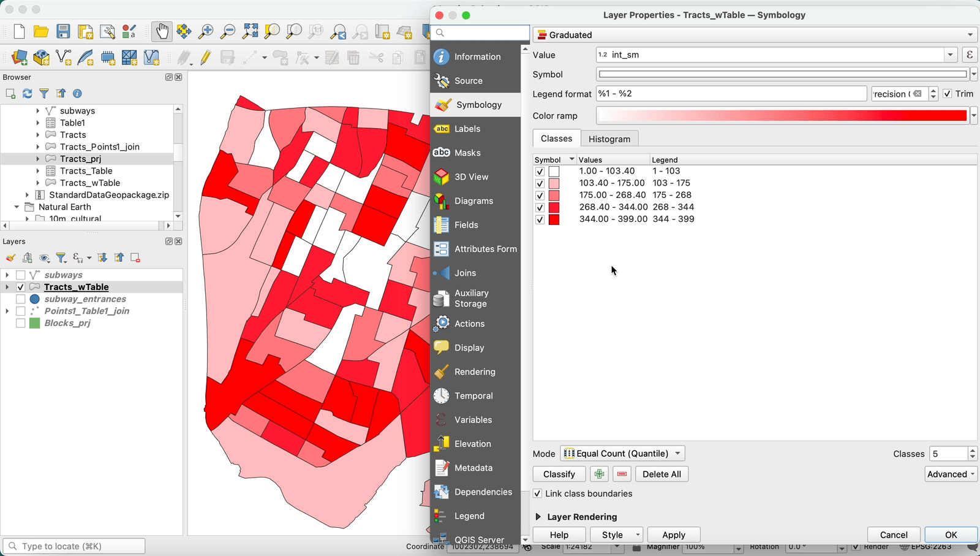The height and width of the screenshot is (556, 980).
Task: Click the Refresh icon in Browser panel
Action: pos(27,94)
